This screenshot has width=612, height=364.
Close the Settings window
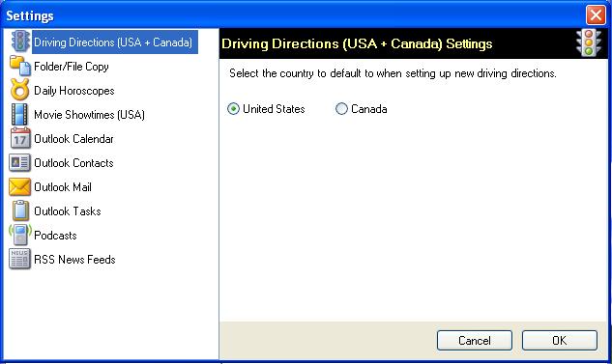tap(596, 15)
